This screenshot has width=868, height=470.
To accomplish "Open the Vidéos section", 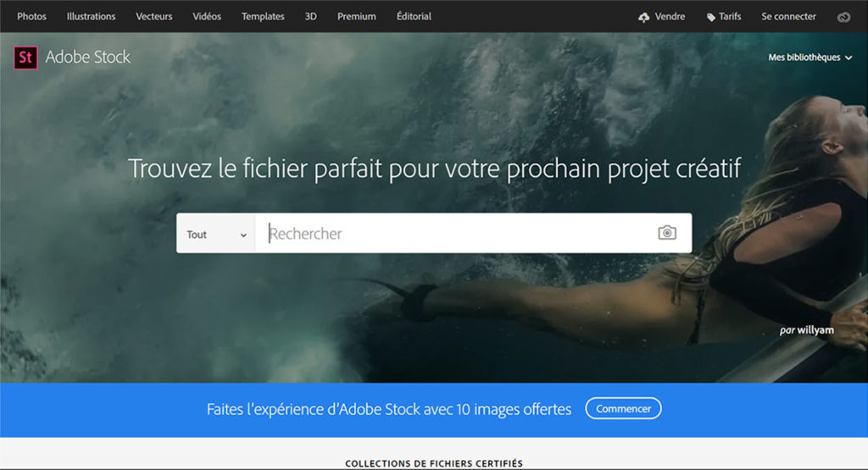I will [x=207, y=17].
